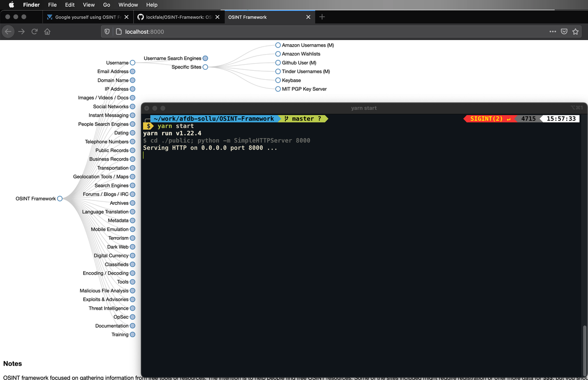Switch to the Google yourself using OSINT tab

[87, 17]
